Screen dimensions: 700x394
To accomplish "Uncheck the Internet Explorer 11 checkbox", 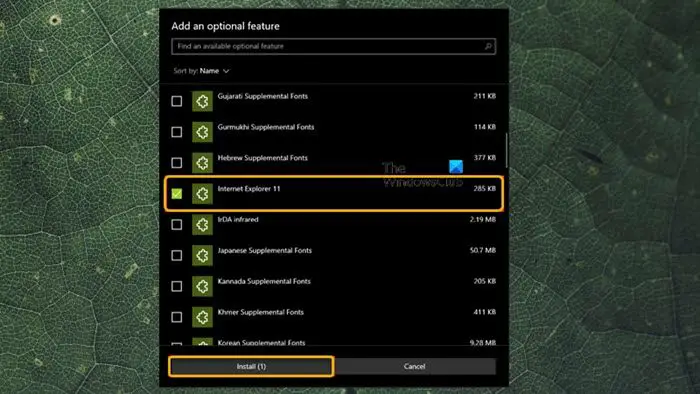I will pyautogui.click(x=177, y=194).
